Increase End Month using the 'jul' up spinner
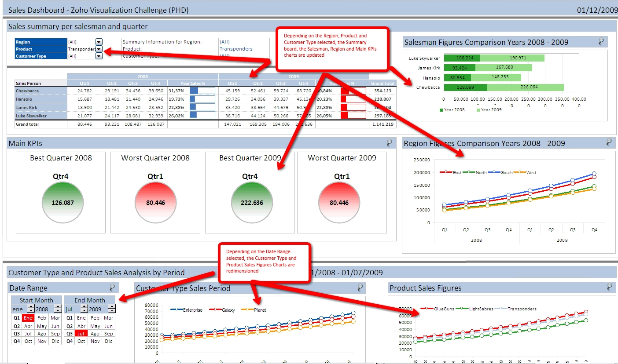The height and width of the screenshot is (364, 618). click(84, 307)
